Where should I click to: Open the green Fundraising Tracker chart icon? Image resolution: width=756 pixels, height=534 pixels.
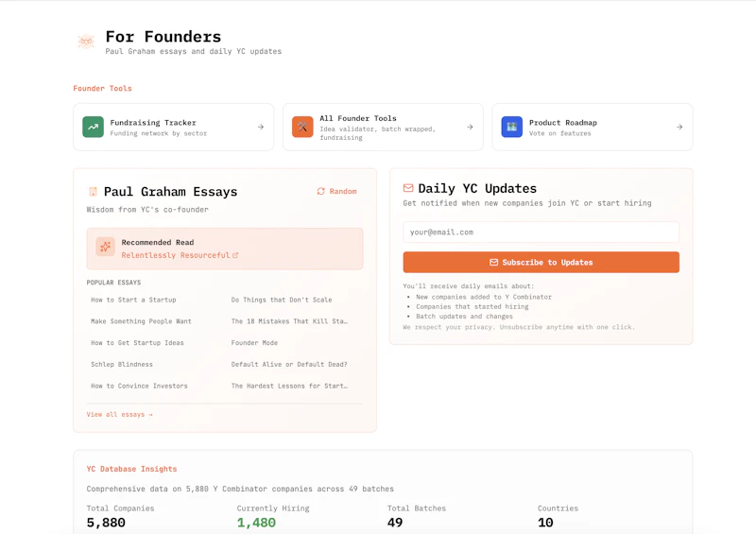(x=93, y=127)
